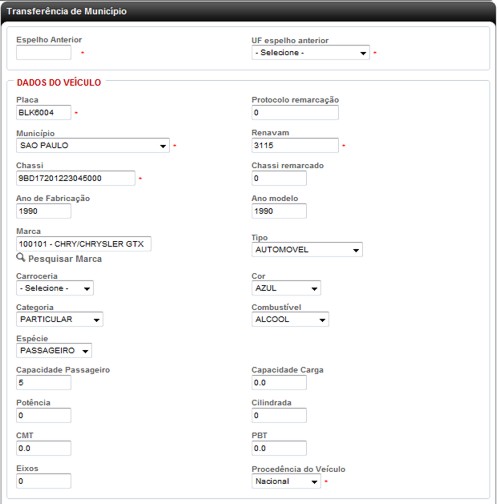Image resolution: width=499 pixels, height=504 pixels.
Task: Click the Espelho Anterior input field
Action: pyautogui.click(x=44, y=53)
